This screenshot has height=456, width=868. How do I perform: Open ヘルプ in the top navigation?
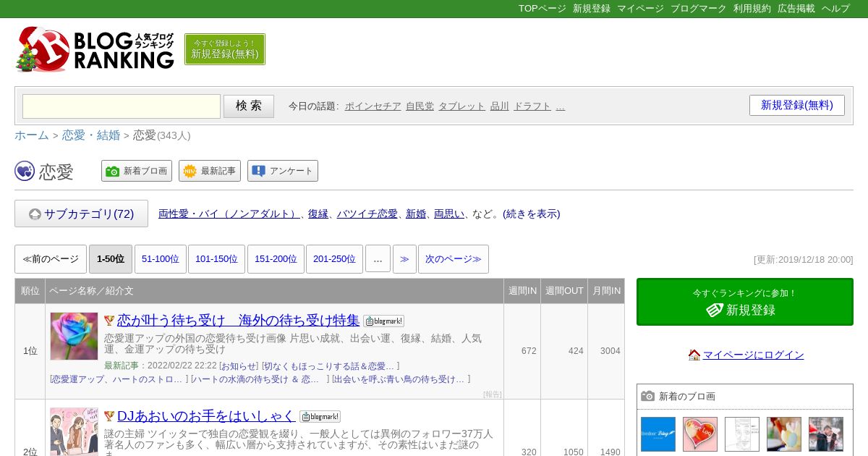[x=835, y=9]
